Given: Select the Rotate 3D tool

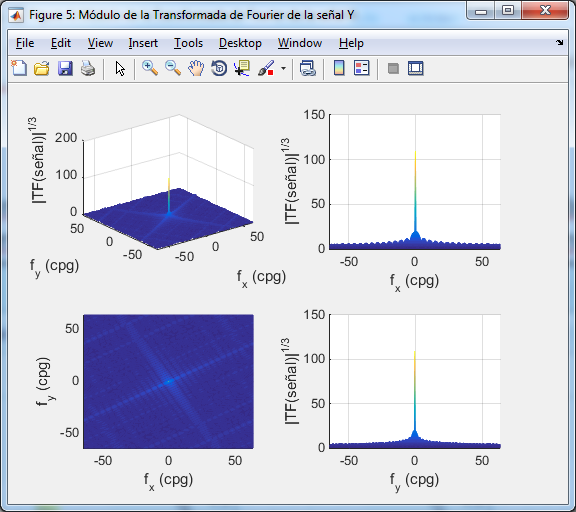Looking at the screenshot, I should 219,68.
